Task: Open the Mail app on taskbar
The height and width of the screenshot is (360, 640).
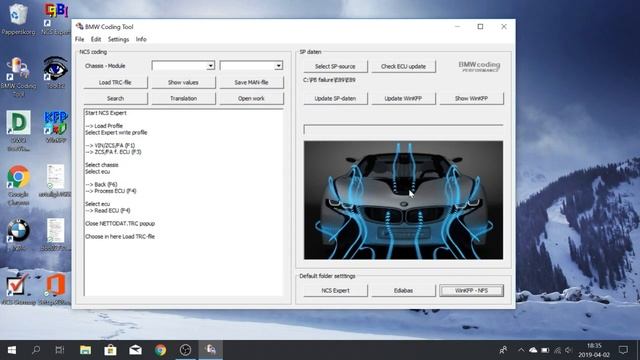Action: point(136,350)
